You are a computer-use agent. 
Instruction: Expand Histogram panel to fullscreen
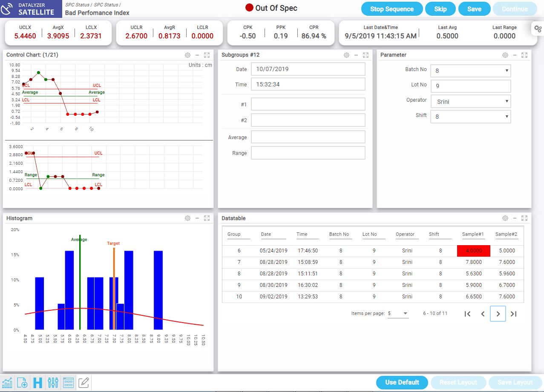207,218
